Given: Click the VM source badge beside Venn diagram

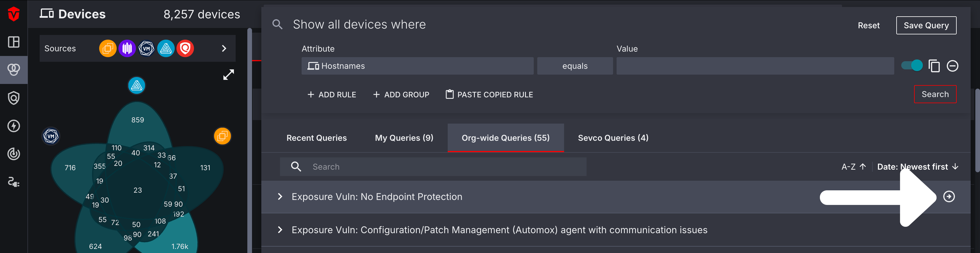Looking at the screenshot, I should [x=51, y=136].
